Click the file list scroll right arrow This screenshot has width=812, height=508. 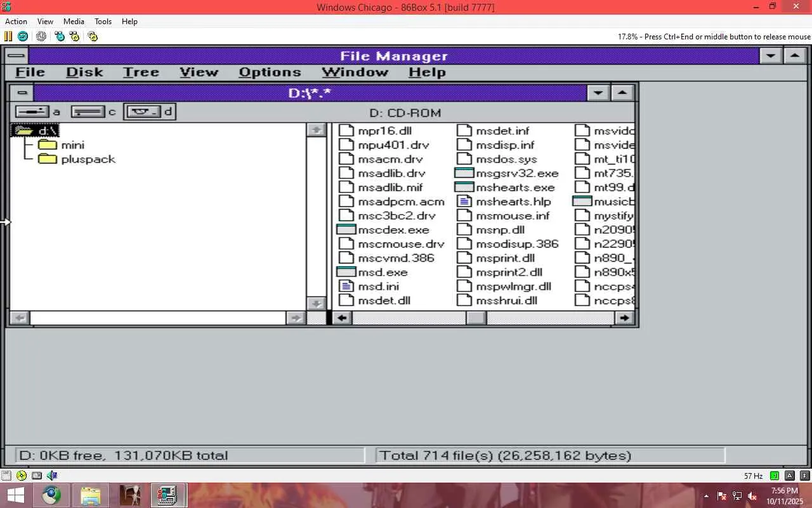click(x=625, y=317)
